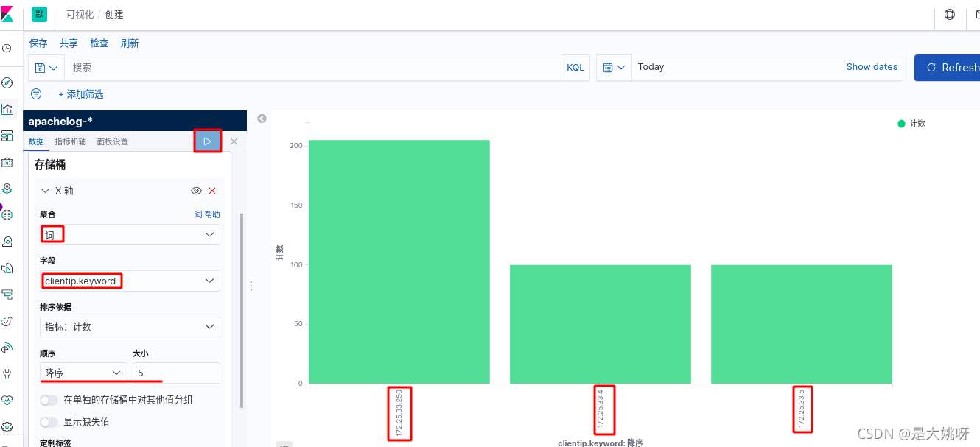
Task: Click the 172.25.33.4 green bar
Action: 601,324
